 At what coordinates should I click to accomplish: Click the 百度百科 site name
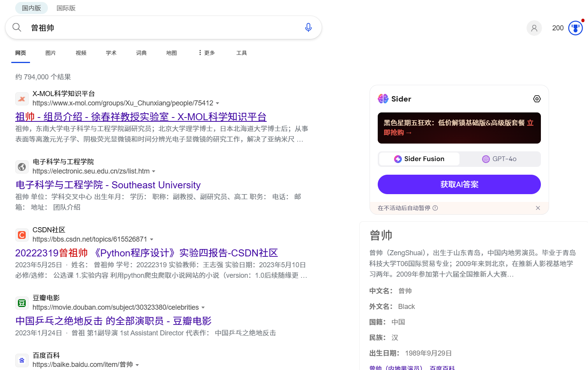(x=46, y=355)
